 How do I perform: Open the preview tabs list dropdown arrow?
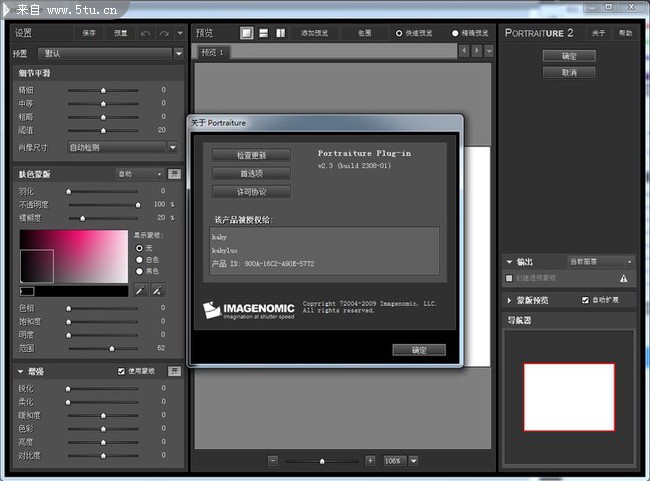489,51
